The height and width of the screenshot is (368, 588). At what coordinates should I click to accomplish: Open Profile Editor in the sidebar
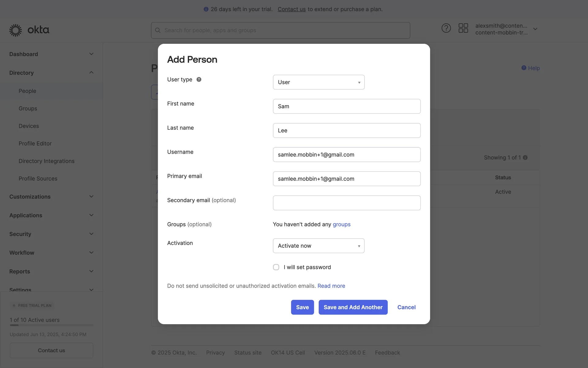tap(35, 144)
